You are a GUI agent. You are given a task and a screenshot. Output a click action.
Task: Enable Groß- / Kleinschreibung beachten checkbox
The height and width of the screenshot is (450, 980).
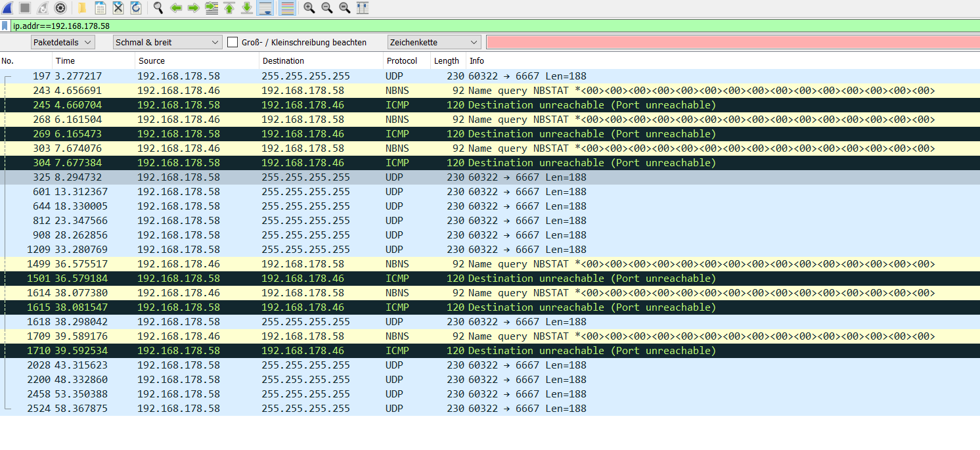pos(233,42)
